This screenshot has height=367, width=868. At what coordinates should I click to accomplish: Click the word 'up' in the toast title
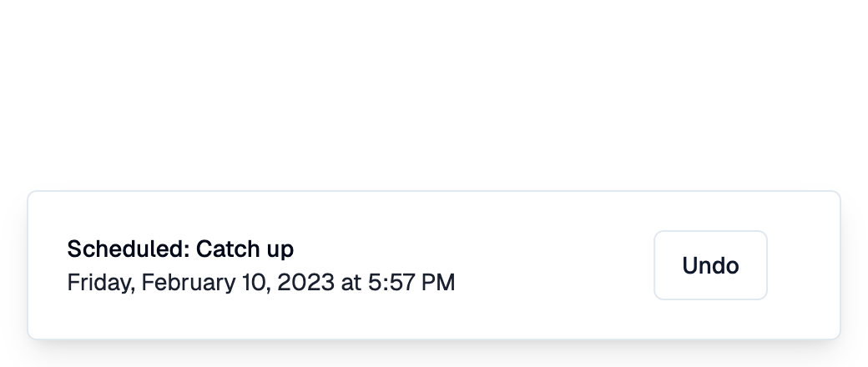[280, 251]
